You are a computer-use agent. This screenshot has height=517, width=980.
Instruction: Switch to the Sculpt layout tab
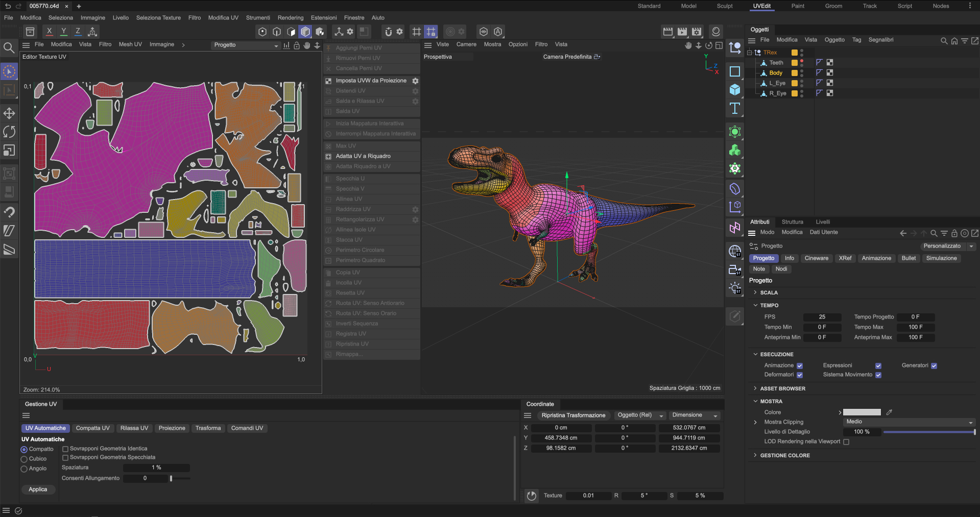[725, 6]
